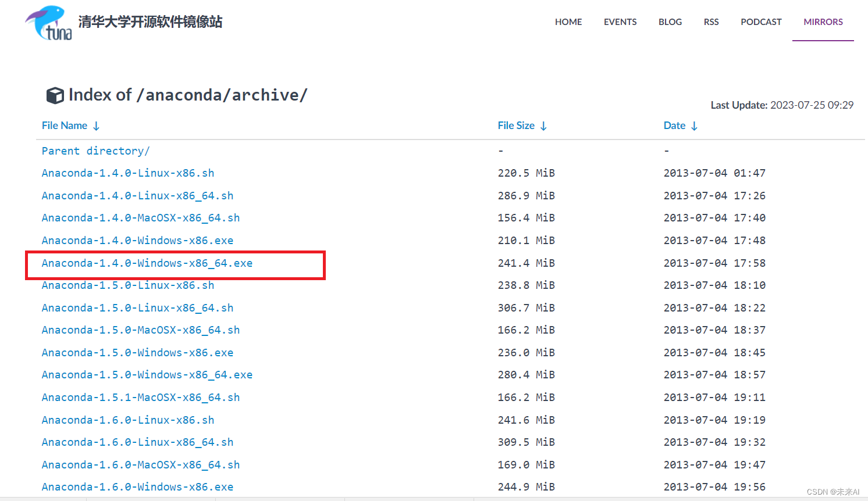Sort the list by File Name
The height and width of the screenshot is (501, 868).
point(65,126)
